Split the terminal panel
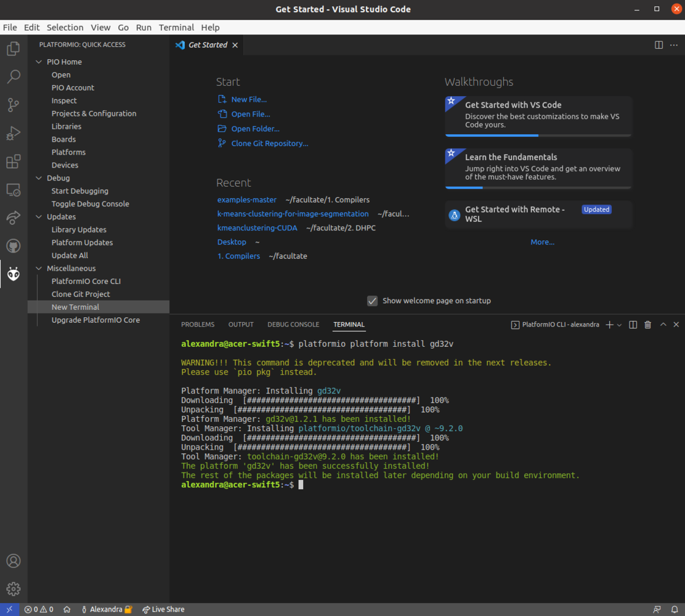This screenshot has height=616, width=685. click(x=633, y=325)
